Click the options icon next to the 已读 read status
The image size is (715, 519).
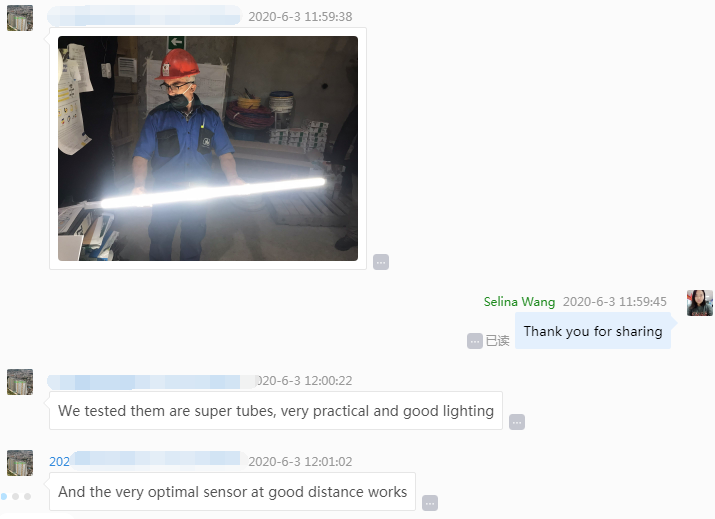(x=475, y=341)
